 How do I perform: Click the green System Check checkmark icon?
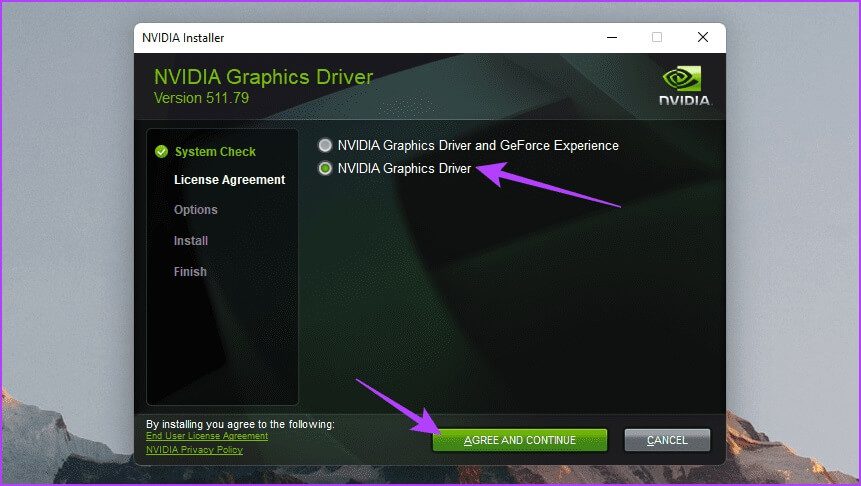click(161, 152)
